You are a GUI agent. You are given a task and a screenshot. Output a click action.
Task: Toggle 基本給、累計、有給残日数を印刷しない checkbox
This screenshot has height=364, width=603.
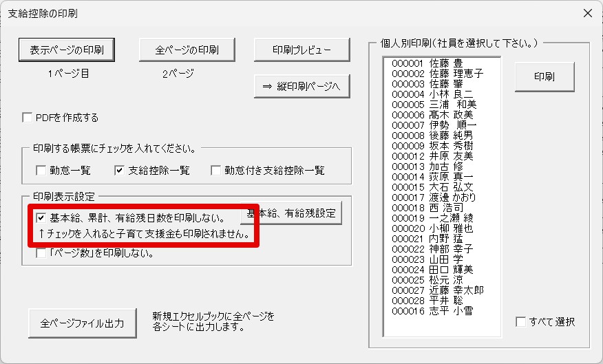(x=41, y=218)
